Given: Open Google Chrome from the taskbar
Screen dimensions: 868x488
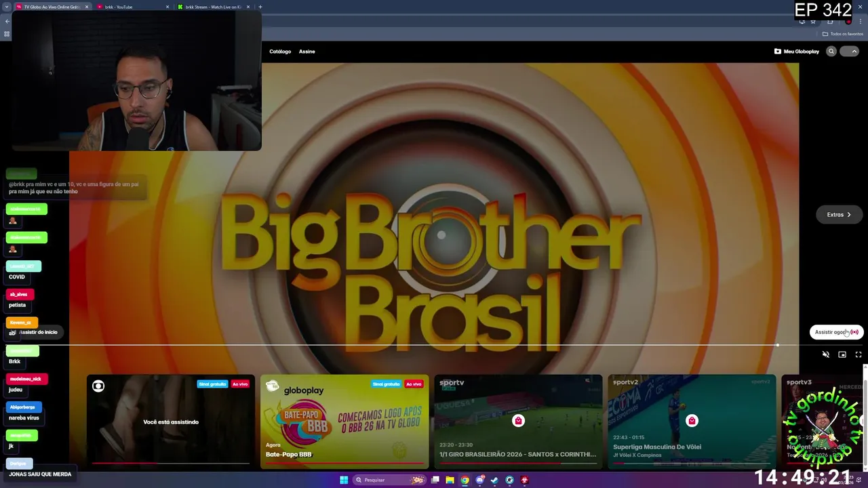Looking at the screenshot, I should coord(465,480).
